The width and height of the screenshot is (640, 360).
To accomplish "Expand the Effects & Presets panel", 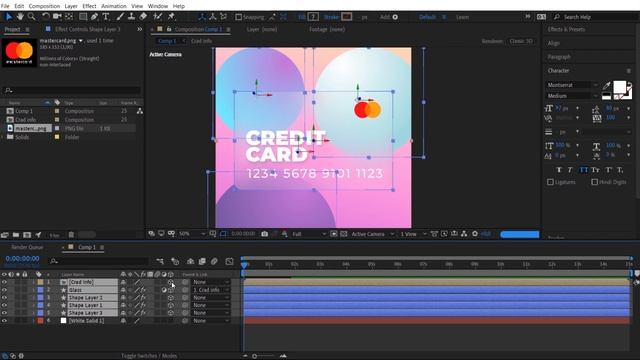I will [566, 29].
